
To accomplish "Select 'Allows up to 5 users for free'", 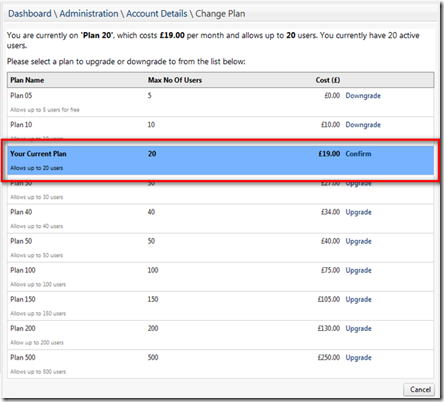I will point(45,110).
